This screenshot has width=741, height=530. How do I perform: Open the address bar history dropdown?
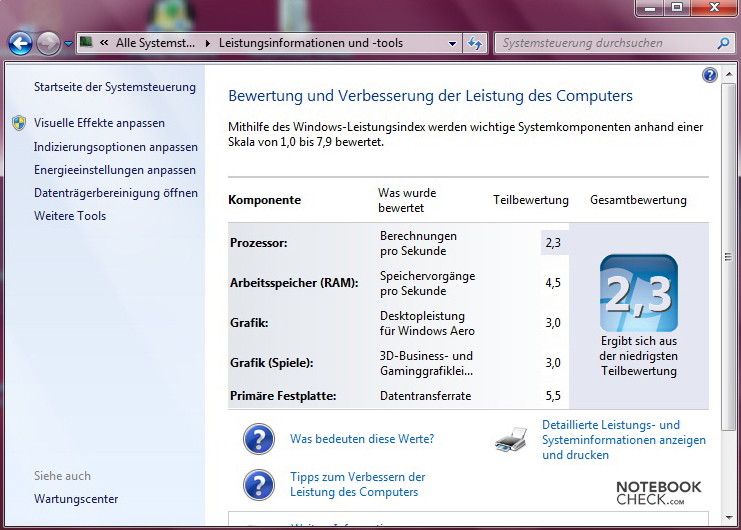(x=452, y=43)
